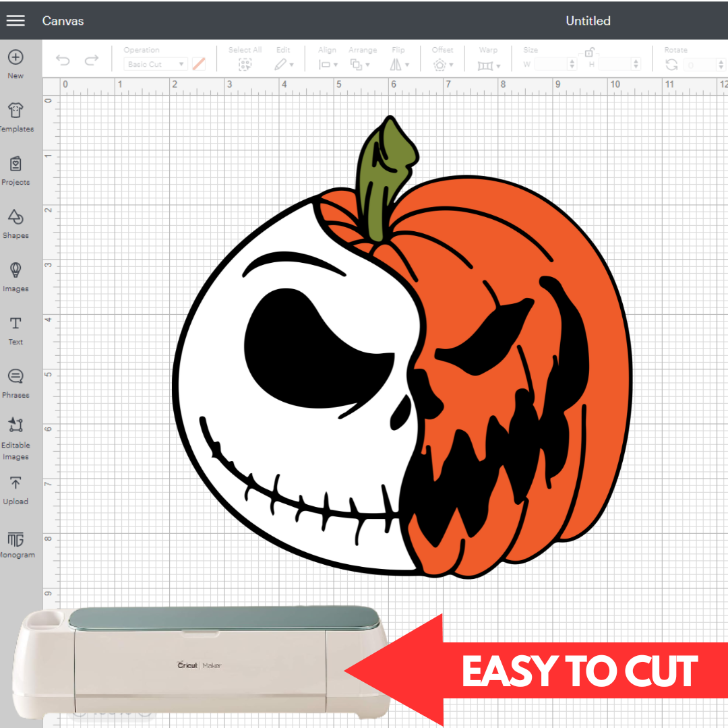Open the Upload panel
The width and height of the screenshot is (728, 728).
[16, 490]
